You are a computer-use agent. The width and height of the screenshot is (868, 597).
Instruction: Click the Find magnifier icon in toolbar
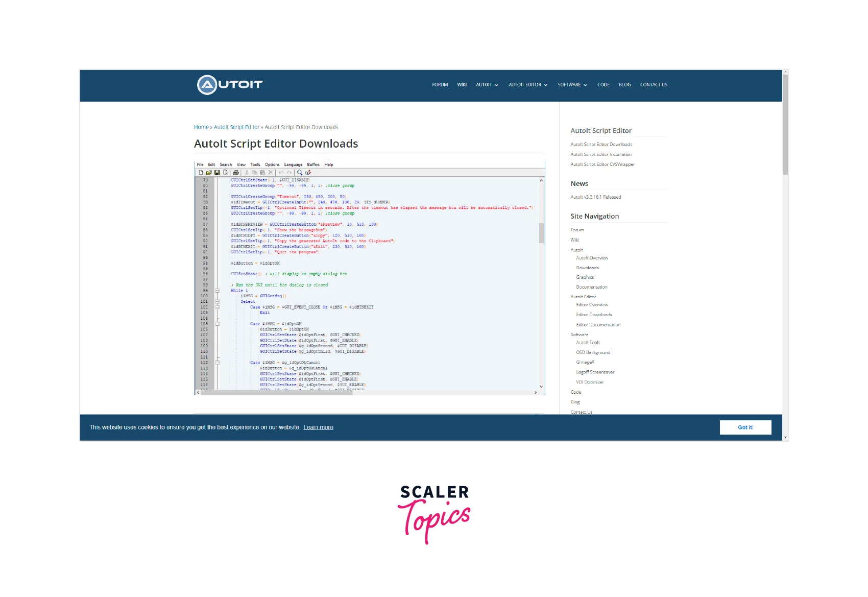pyautogui.click(x=300, y=173)
